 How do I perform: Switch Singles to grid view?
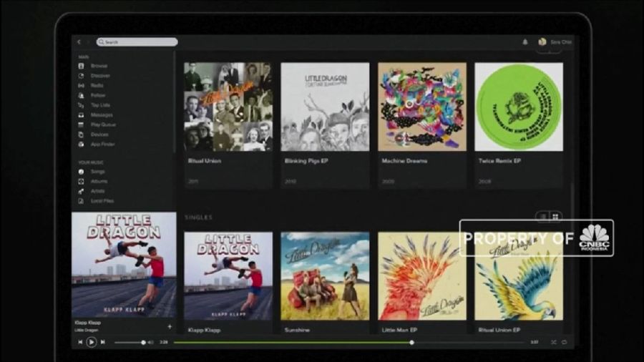555,216
